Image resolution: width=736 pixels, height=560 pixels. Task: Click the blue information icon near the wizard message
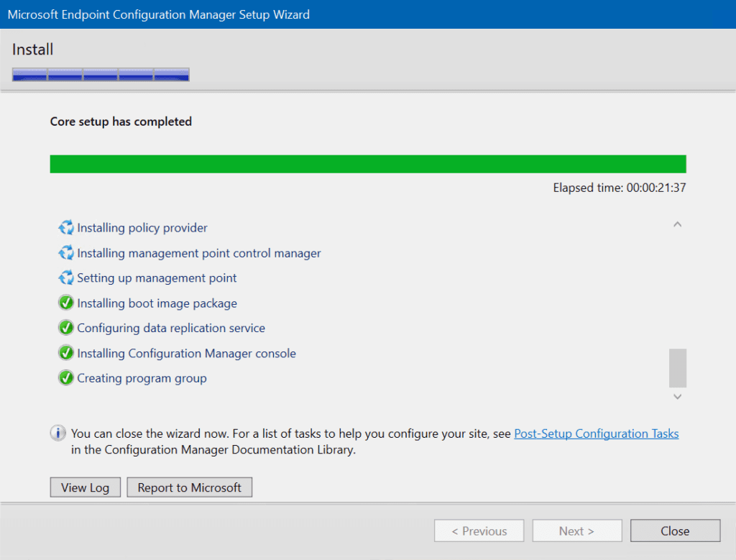pos(57,433)
